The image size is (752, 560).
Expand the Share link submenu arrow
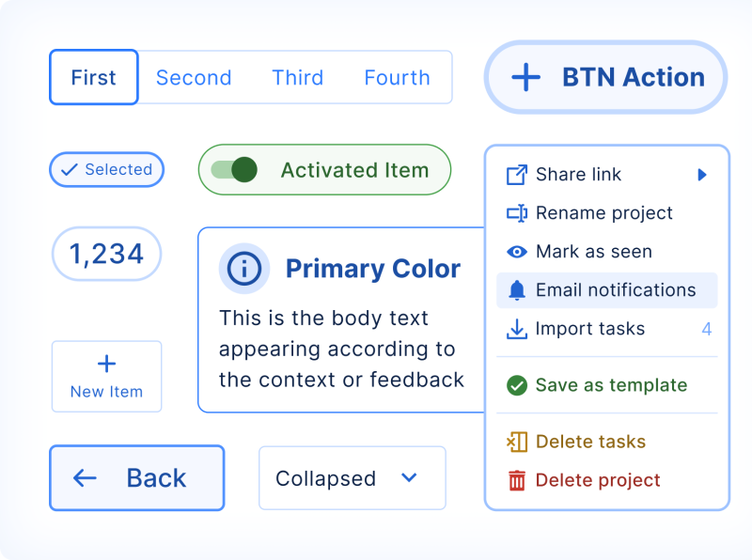(x=702, y=174)
